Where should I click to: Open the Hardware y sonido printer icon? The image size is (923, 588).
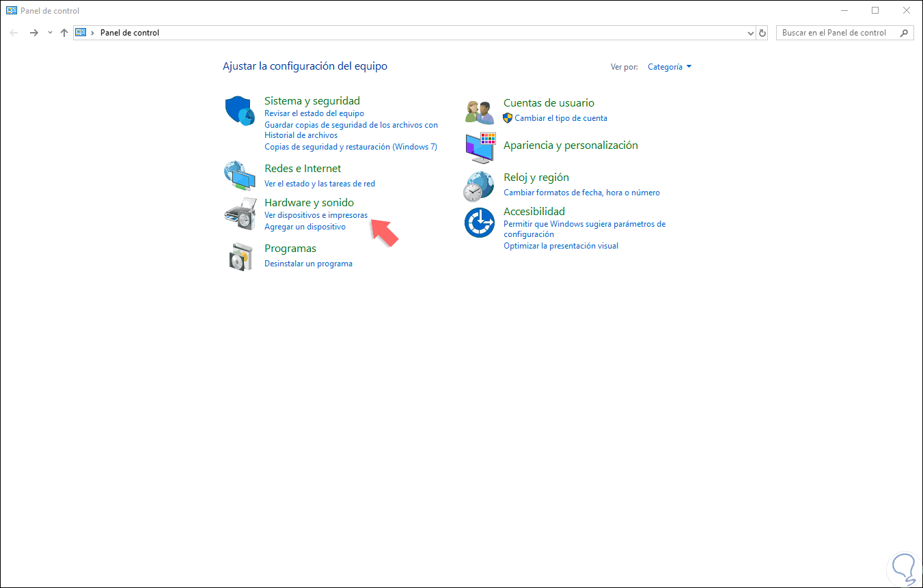(x=240, y=214)
